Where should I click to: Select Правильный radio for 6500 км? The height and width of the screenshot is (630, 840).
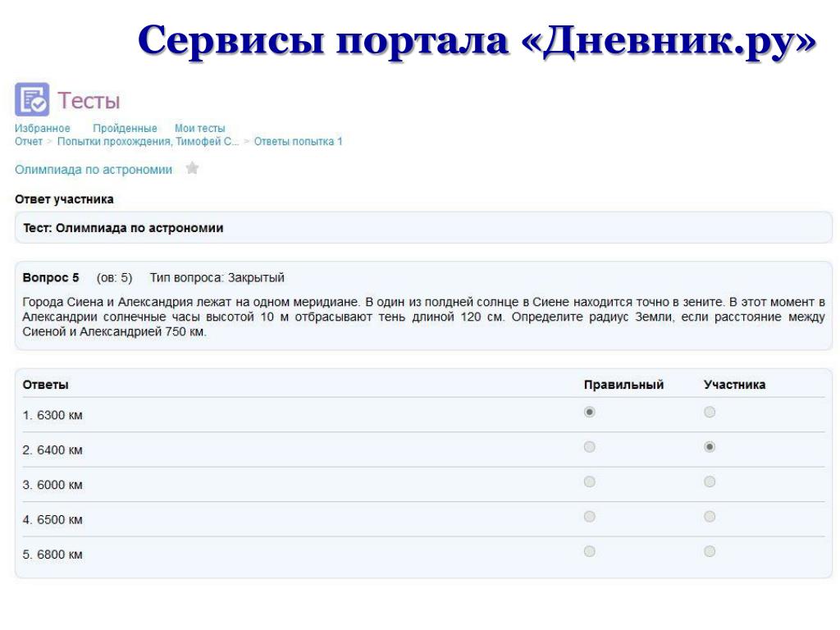[589, 517]
